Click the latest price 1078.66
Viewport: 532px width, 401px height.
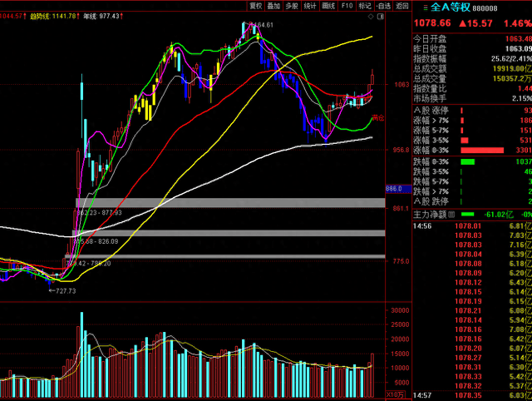[x=432, y=23]
